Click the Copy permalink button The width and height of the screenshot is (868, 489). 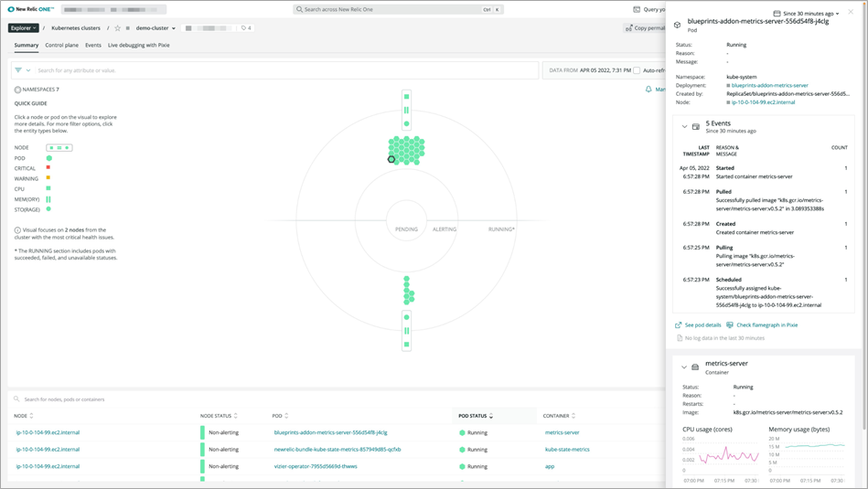[x=645, y=28]
